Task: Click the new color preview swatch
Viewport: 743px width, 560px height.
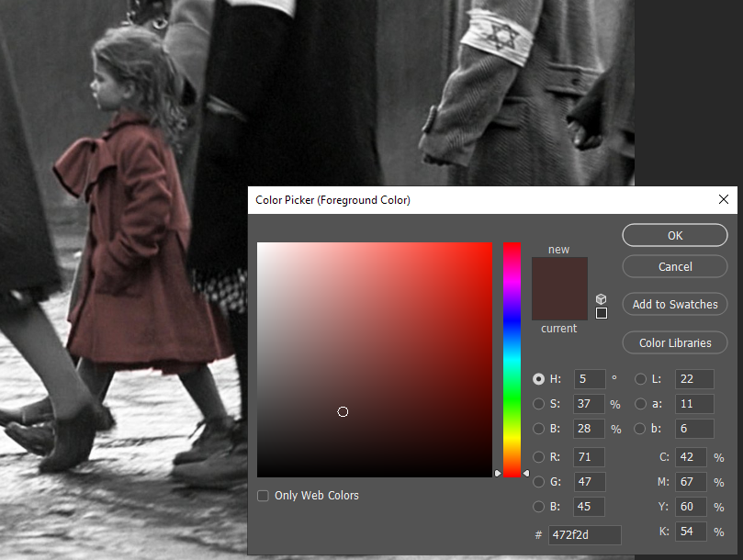Action: [x=559, y=274]
